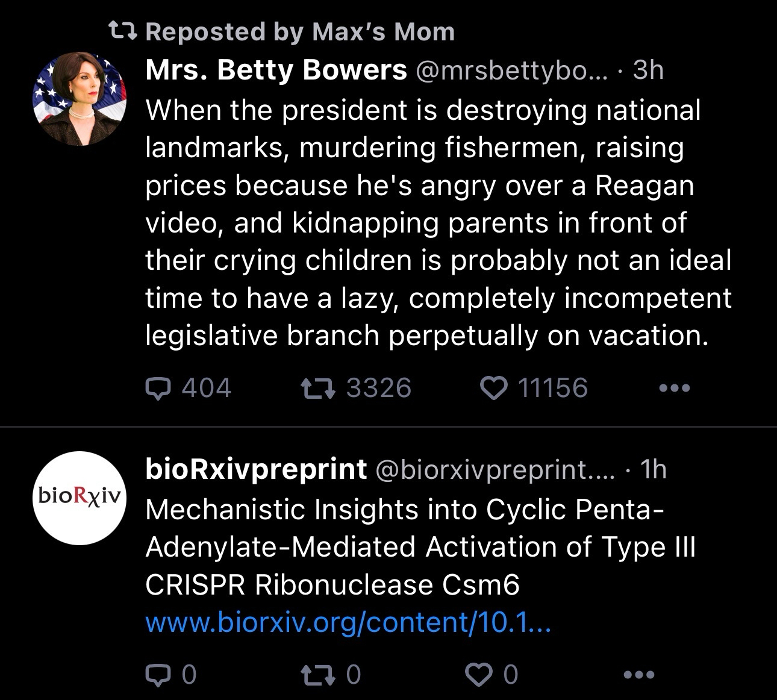
Task: Open the Reposted by Max's Mom label
Action: [x=300, y=31]
